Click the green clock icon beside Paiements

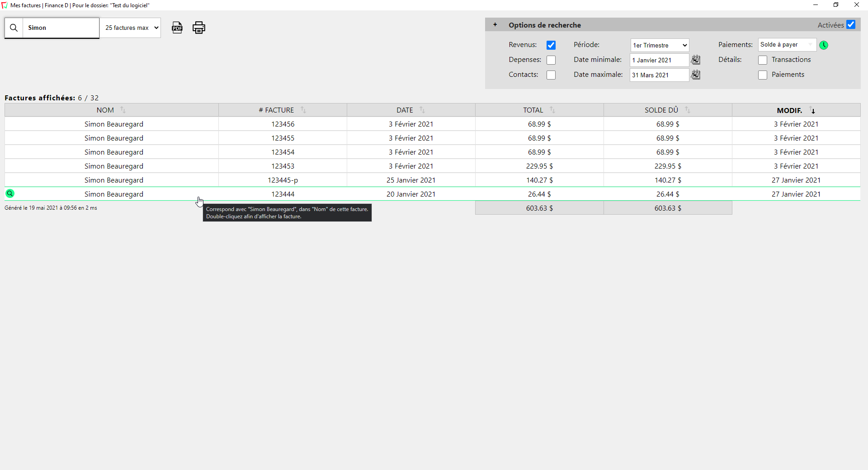pyautogui.click(x=824, y=45)
